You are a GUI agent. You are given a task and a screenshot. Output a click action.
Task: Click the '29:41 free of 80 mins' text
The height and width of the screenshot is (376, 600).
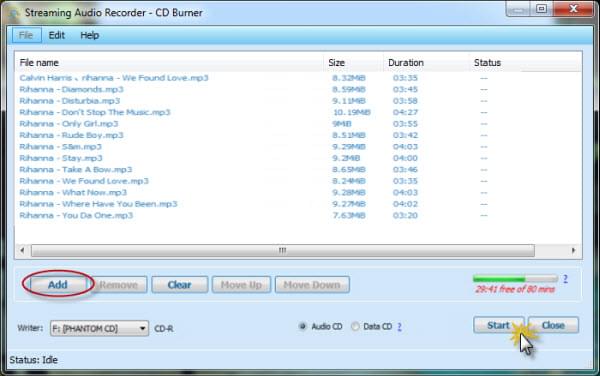(515, 289)
